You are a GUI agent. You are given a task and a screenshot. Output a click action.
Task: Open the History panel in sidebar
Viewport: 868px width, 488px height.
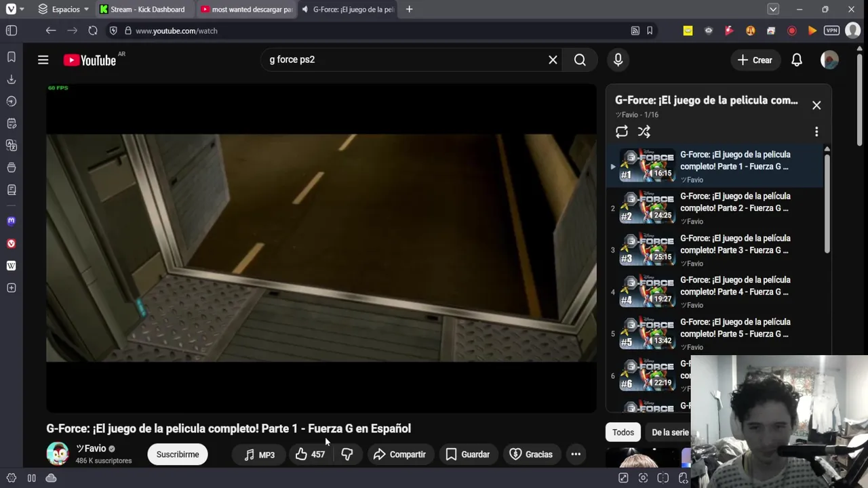(x=12, y=101)
